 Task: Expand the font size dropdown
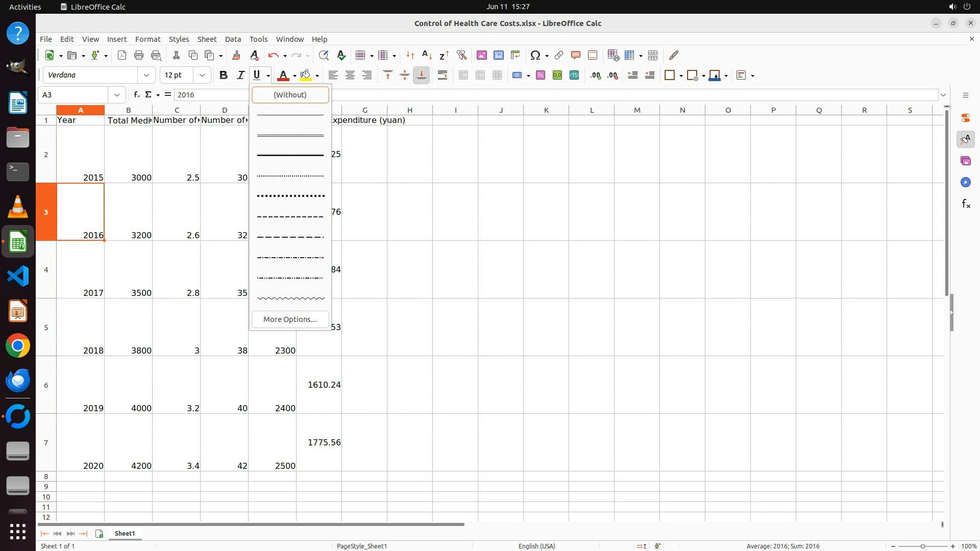click(202, 76)
